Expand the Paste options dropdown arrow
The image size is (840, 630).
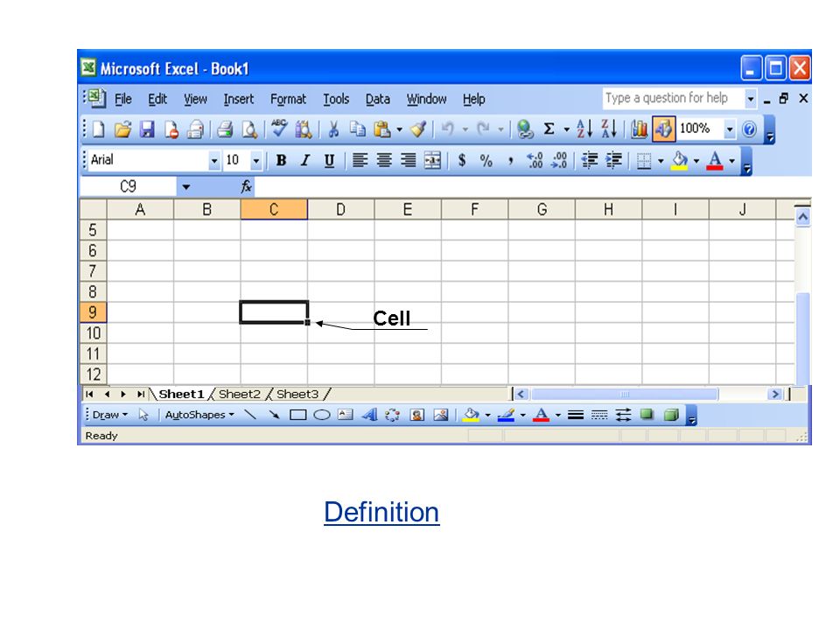(x=399, y=129)
